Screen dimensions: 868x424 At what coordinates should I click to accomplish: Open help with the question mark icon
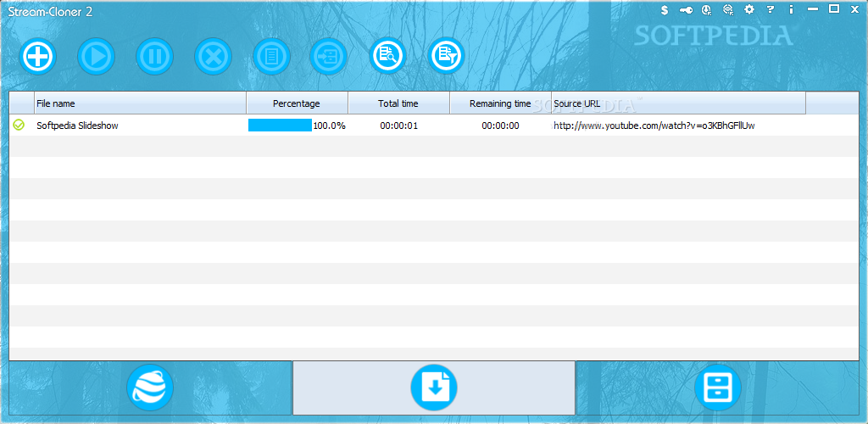[x=770, y=9]
